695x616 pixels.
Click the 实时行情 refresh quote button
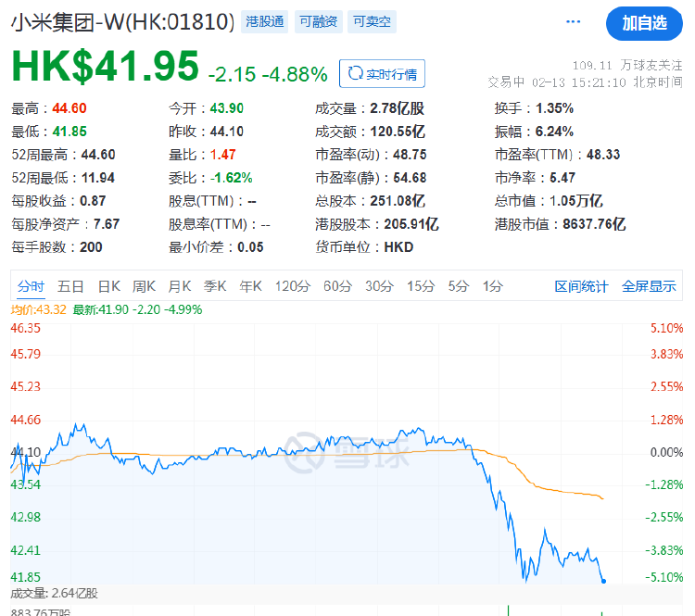(x=382, y=73)
